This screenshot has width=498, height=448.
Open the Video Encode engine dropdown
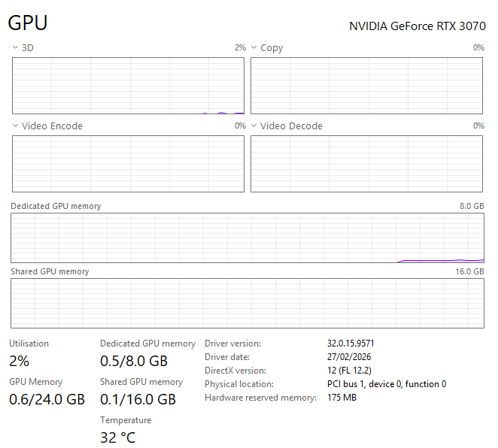(x=15, y=126)
